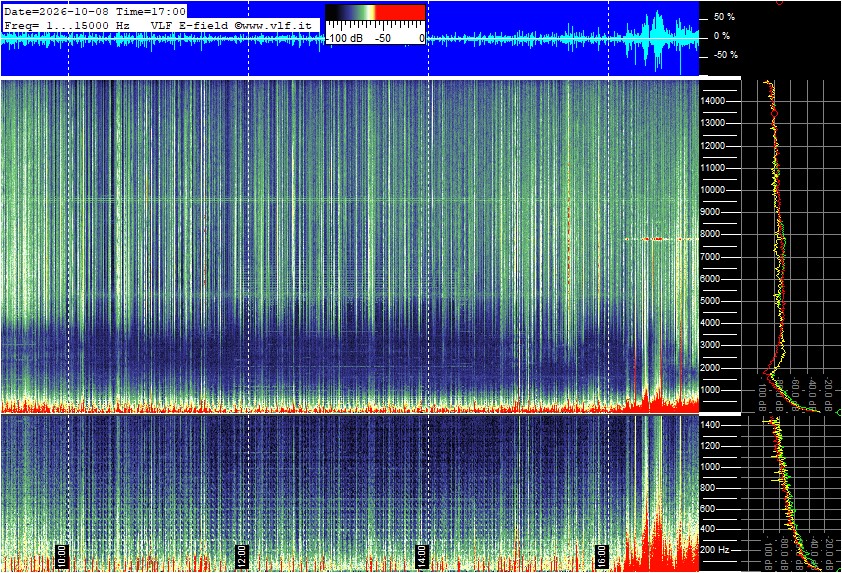Click the -100 dB color scale label
842x573 pixels.
tap(345, 38)
